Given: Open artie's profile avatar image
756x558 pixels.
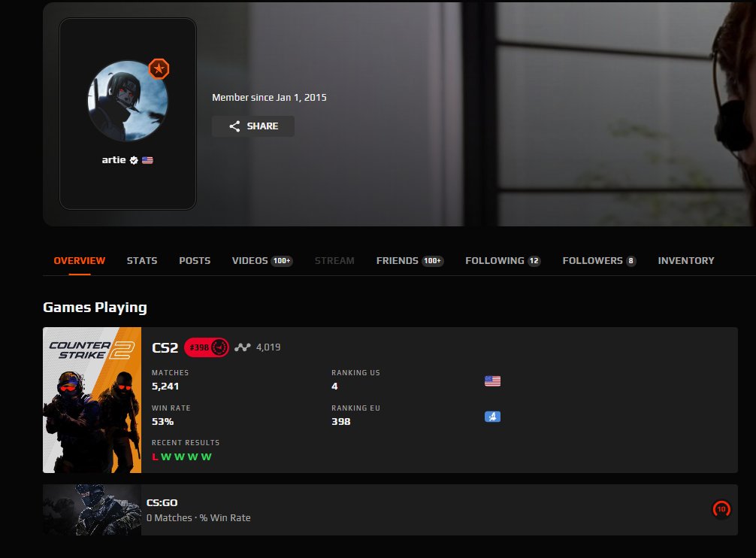Looking at the screenshot, I should click(x=128, y=101).
